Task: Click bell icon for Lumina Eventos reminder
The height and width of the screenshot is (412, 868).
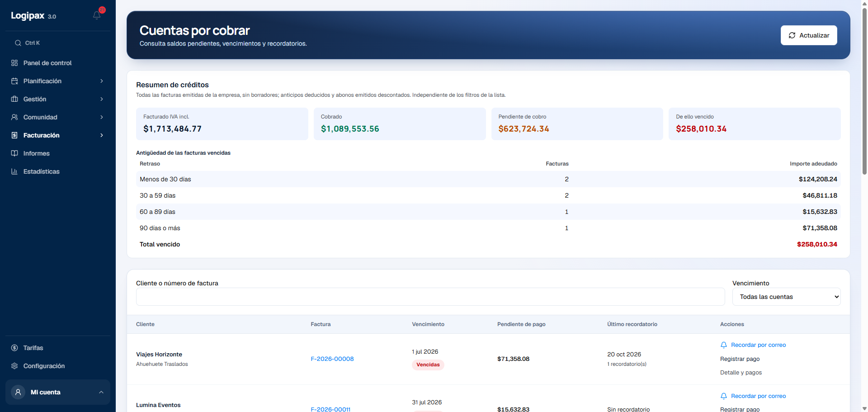Action: point(724,396)
